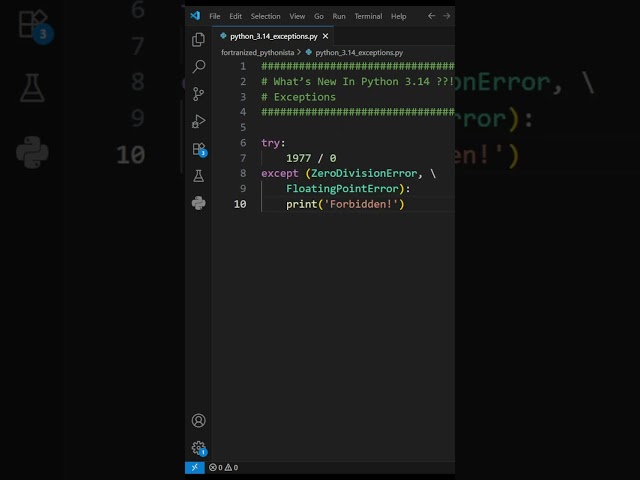Image resolution: width=640 pixels, height=480 pixels.
Task: Open the Accounts menu
Action: pos(198,420)
